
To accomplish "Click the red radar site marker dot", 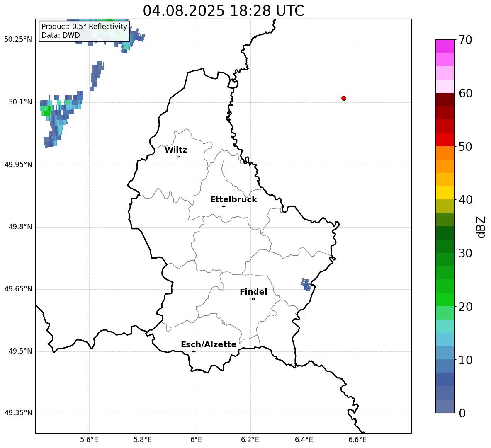I will coord(343,98).
